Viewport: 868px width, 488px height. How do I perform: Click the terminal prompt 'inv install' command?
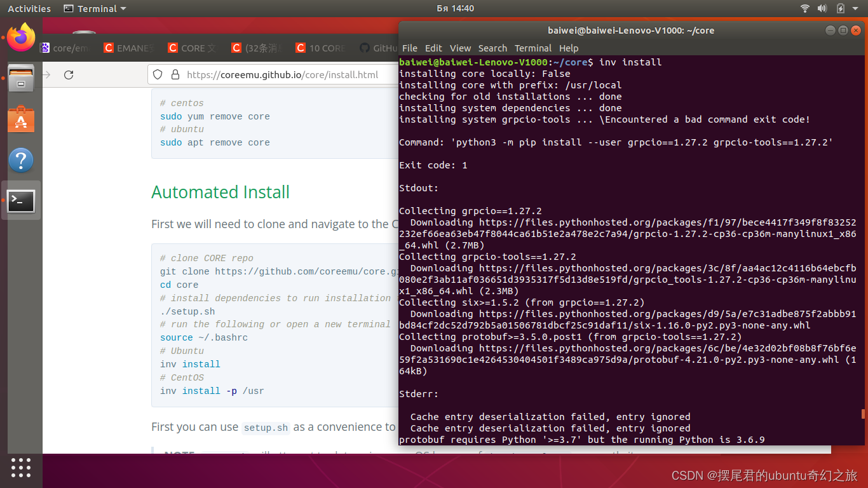[630, 62]
